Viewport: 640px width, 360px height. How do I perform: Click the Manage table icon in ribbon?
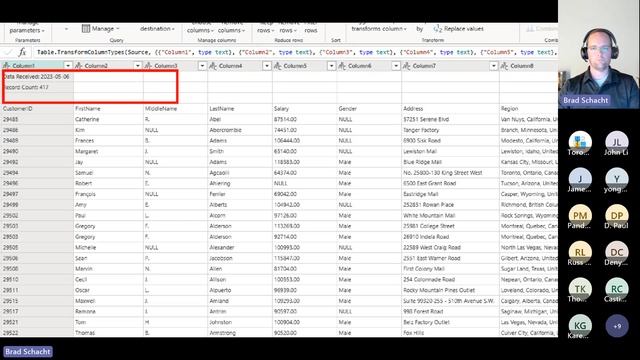point(86,29)
